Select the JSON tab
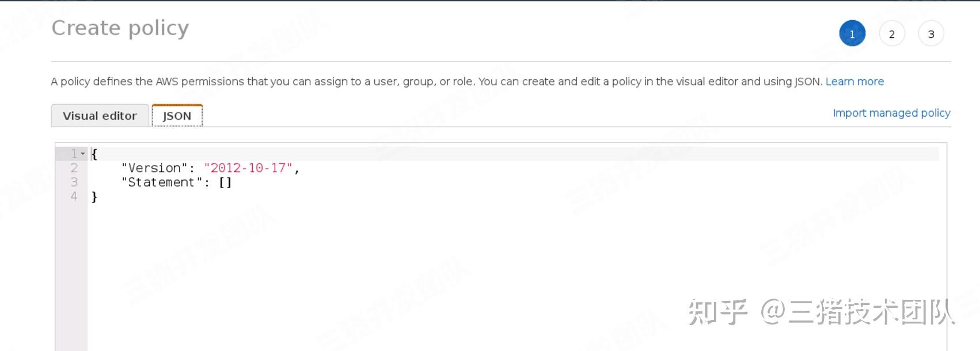Viewport: 980px width, 351px height. (177, 116)
